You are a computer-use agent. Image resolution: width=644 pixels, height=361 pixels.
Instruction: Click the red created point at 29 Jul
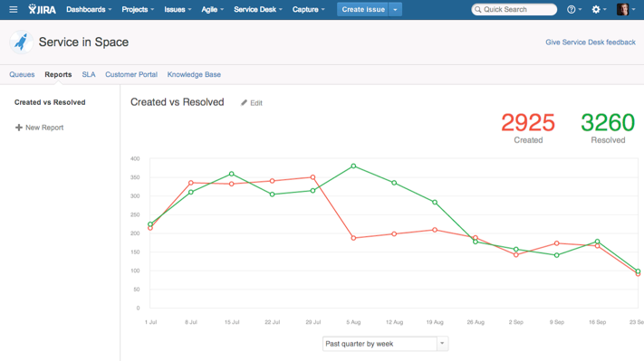click(313, 177)
